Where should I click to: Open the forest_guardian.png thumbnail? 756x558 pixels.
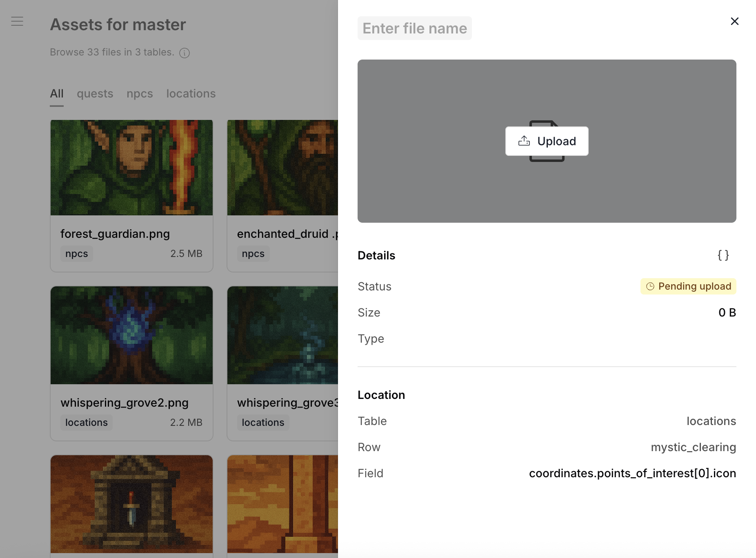pyautogui.click(x=131, y=167)
